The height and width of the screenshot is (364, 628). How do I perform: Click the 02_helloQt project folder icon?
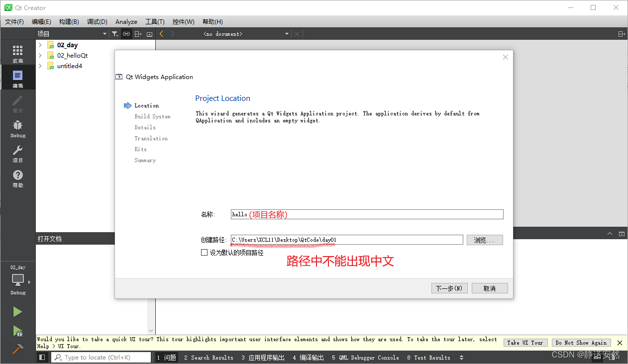point(50,55)
